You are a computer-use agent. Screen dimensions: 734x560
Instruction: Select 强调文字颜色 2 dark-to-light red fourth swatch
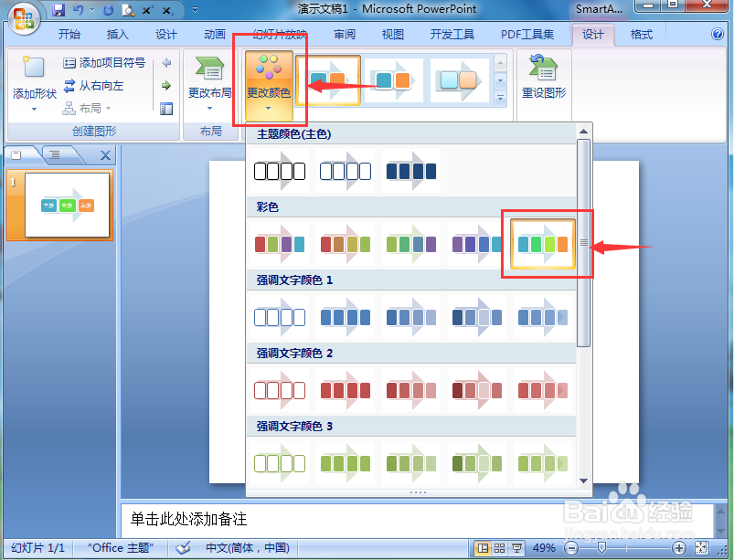coord(476,390)
